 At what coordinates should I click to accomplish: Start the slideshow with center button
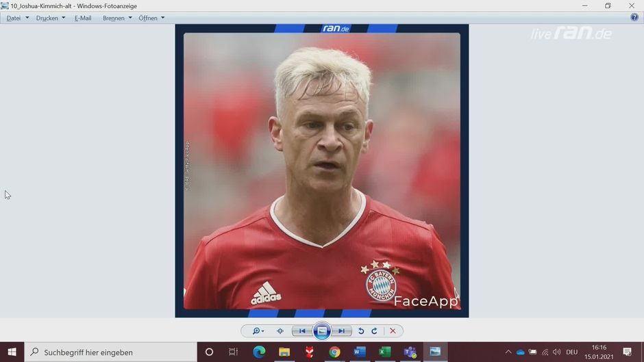click(322, 331)
